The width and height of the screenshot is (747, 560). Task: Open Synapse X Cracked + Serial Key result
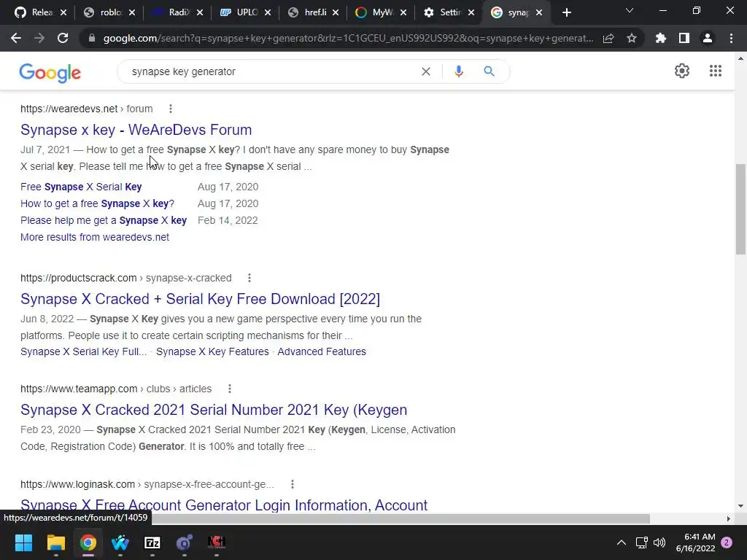(200, 298)
